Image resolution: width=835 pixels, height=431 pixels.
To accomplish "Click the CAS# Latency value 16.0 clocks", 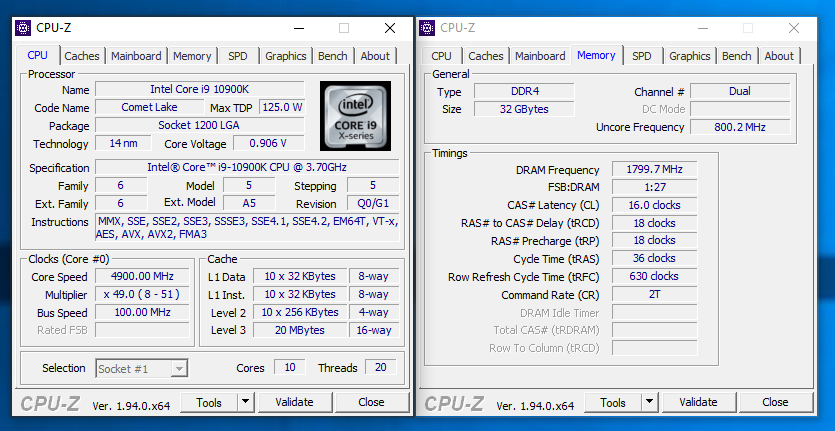I will [x=654, y=205].
